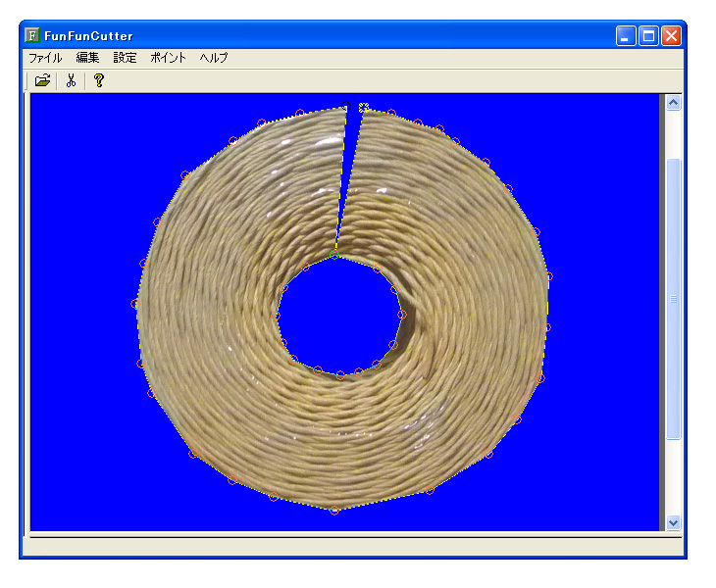Click the vertical scrollbar up arrow
716x588 pixels.
click(x=673, y=103)
